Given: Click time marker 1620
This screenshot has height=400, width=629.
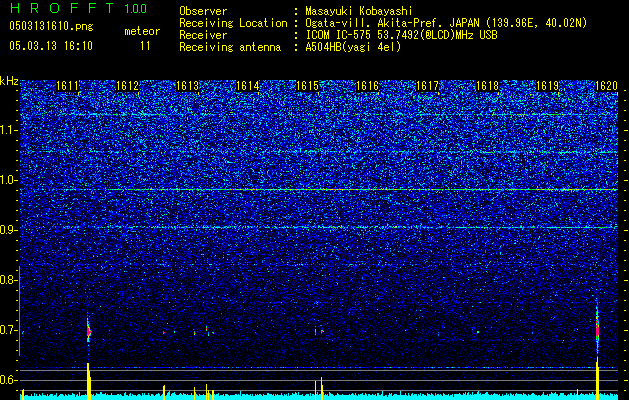Looking at the screenshot, I should [x=607, y=86].
